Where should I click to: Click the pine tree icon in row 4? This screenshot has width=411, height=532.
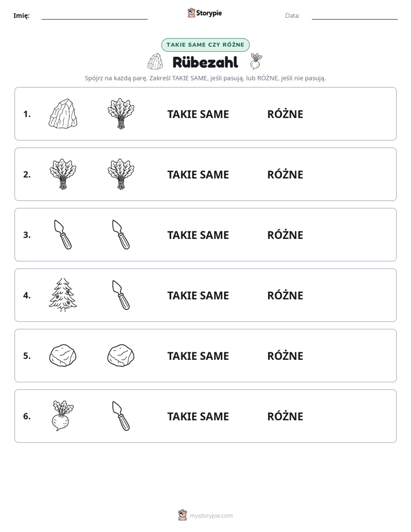tap(63, 295)
